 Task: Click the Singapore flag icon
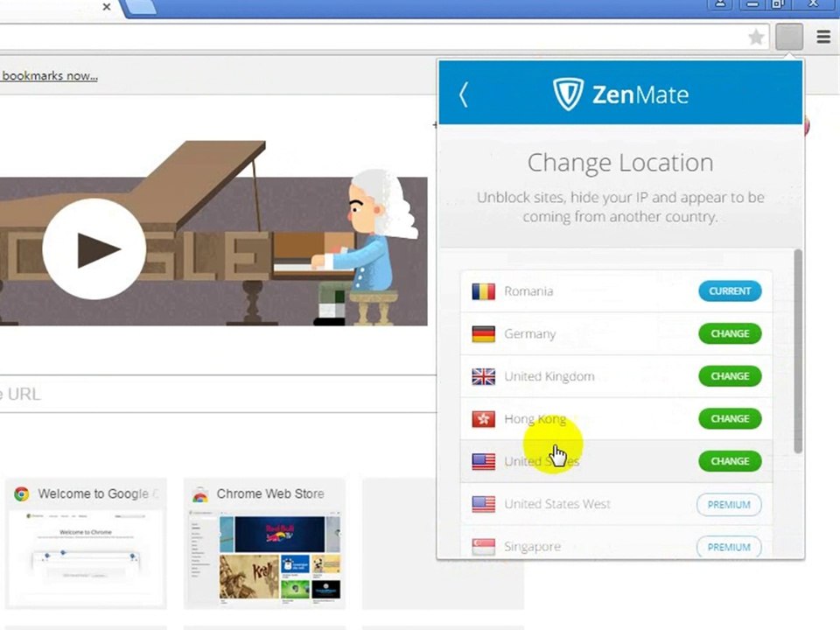(x=483, y=546)
